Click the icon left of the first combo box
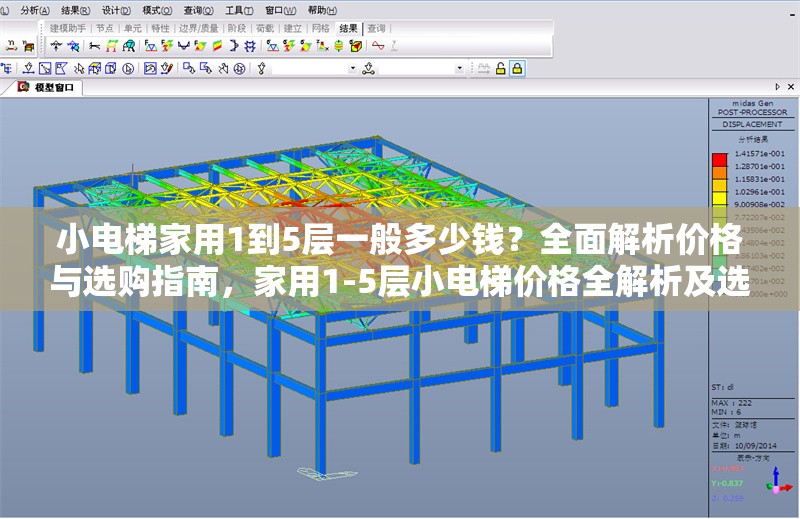 tap(262, 68)
